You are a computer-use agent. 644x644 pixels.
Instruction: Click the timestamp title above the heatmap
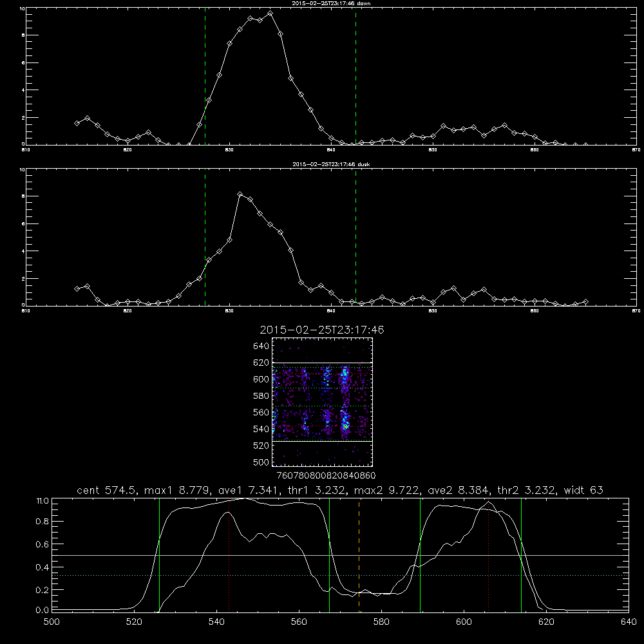[322, 330]
